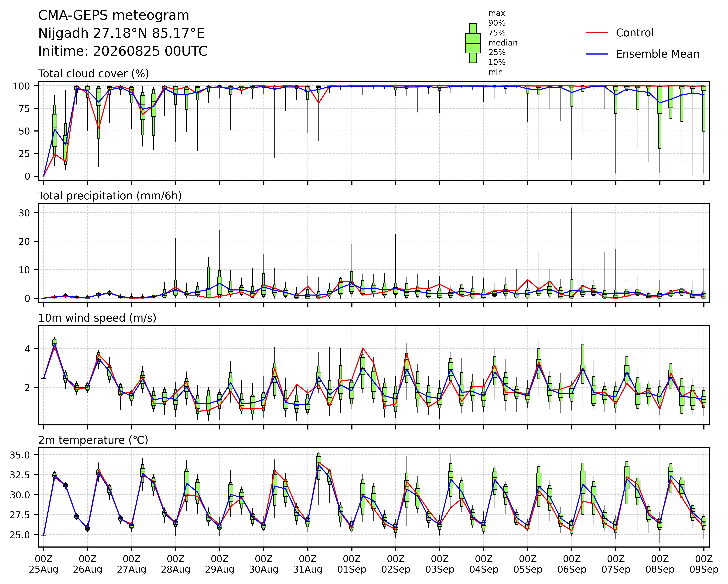Click the '00Z 01Sep' x-axis label

(352, 564)
